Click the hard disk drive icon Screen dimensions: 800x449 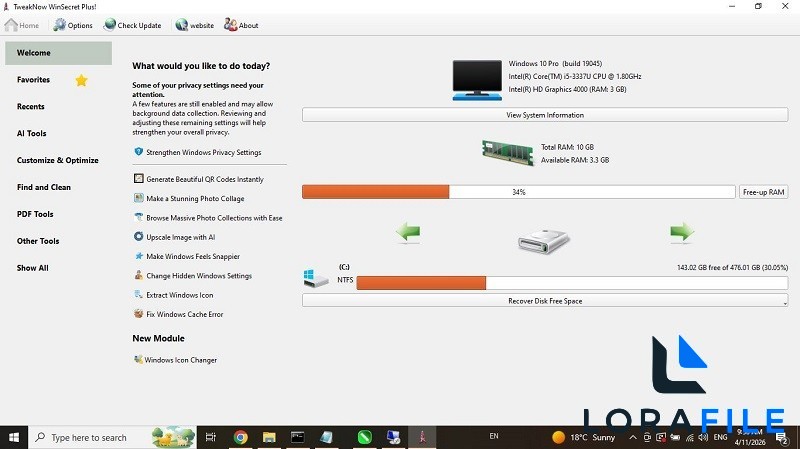pos(543,241)
